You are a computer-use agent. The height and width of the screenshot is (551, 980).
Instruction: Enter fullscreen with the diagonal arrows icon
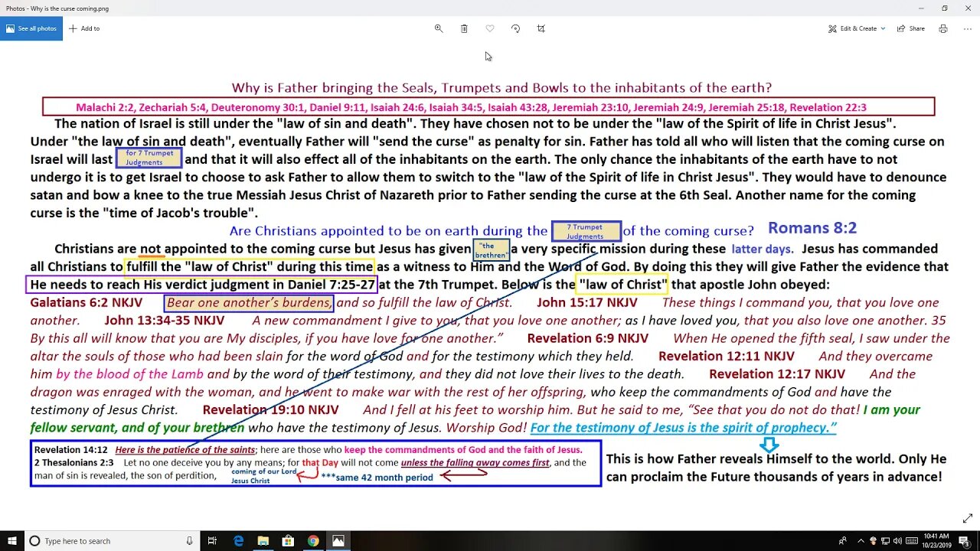pos(968,518)
